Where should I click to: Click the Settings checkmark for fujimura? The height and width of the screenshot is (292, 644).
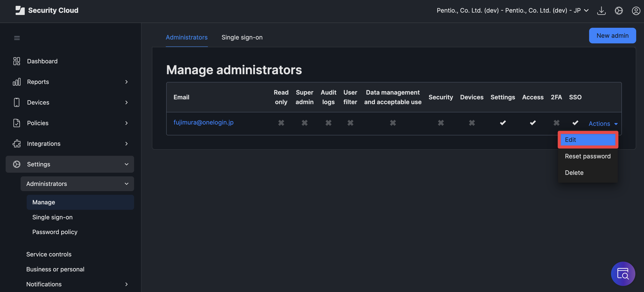point(503,123)
